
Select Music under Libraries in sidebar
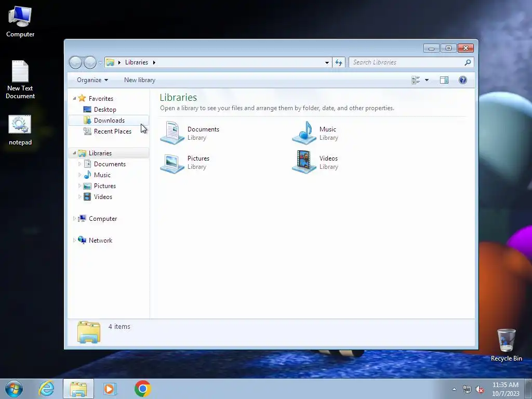click(102, 175)
